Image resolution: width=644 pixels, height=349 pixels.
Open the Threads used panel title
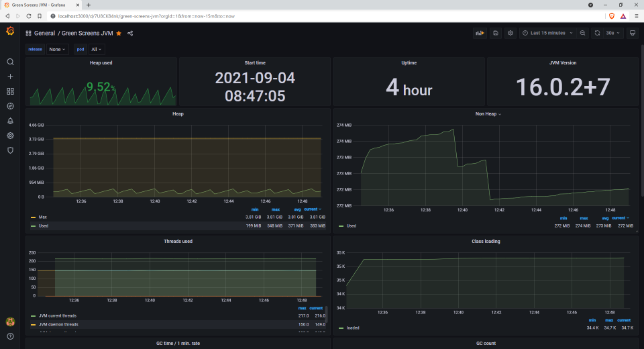tap(178, 242)
